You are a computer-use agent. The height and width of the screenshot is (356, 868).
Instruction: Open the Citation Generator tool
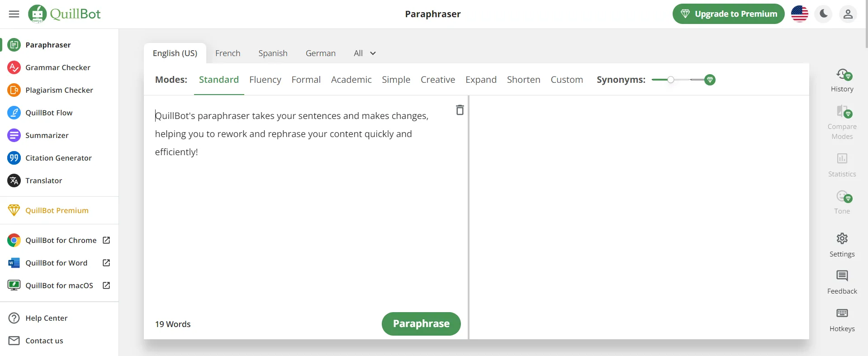[x=58, y=158]
